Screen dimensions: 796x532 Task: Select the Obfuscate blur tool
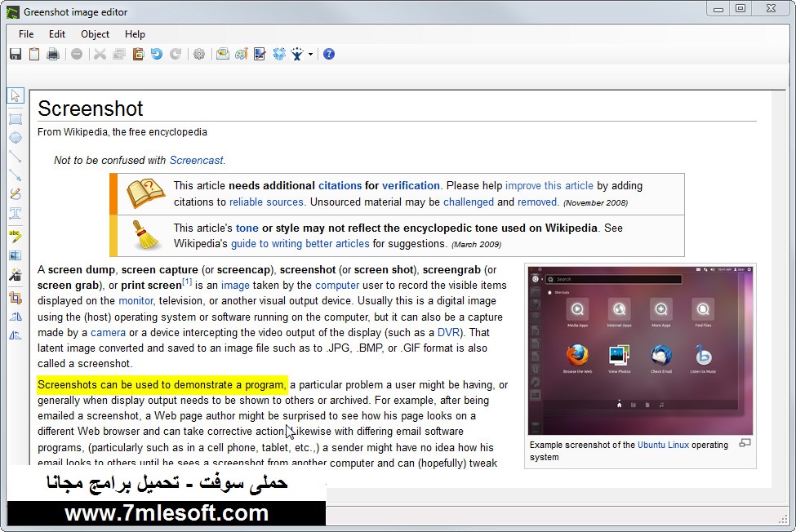(16, 255)
